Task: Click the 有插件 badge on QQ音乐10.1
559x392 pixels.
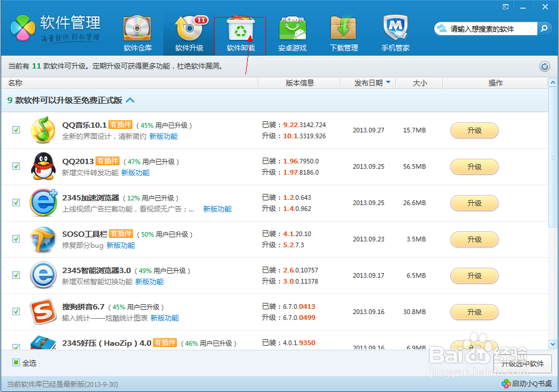Action: click(121, 125)
